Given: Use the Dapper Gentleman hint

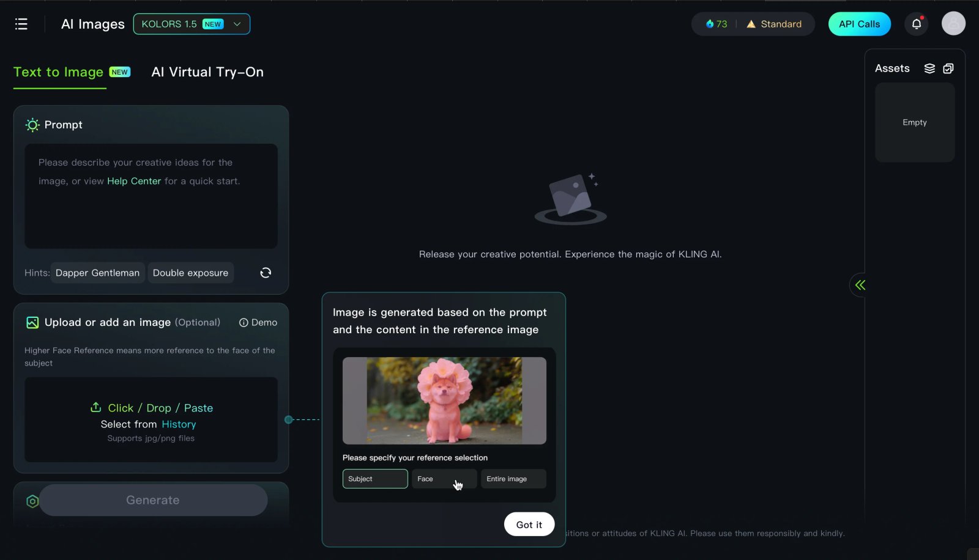Looking at the screenshot, I should 97,273.
